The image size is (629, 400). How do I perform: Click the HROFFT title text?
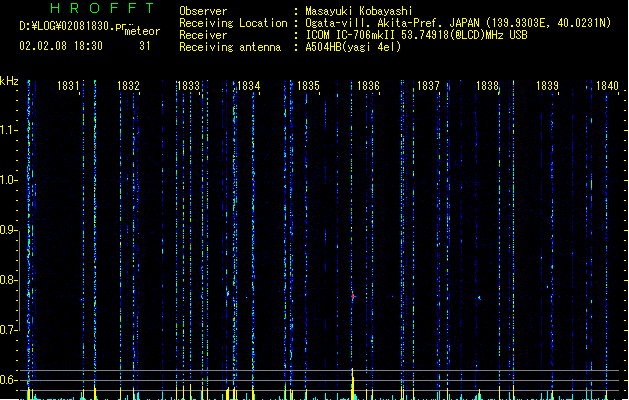pos(102,8)
